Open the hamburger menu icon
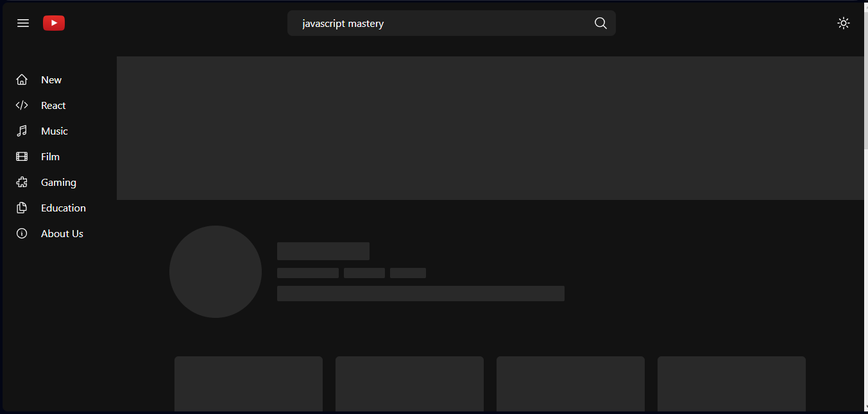Screen dimensions: 868x414 coord(23,23)
